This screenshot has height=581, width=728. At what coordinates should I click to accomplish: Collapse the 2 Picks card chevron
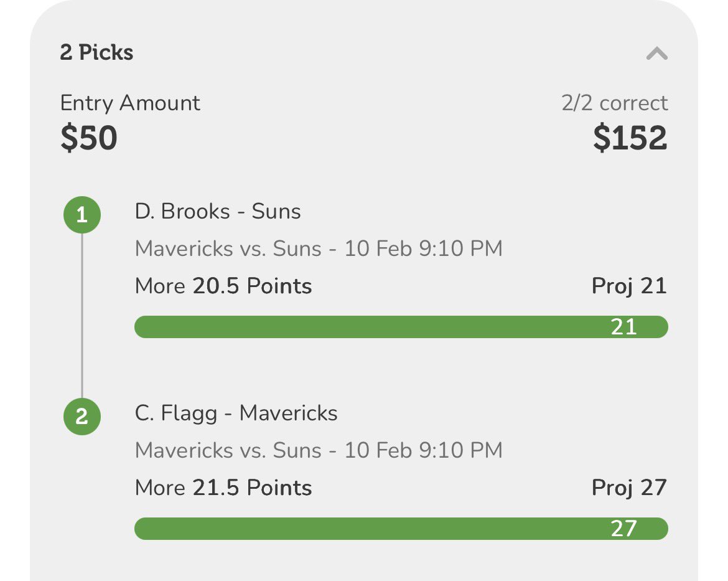(657, 54)
